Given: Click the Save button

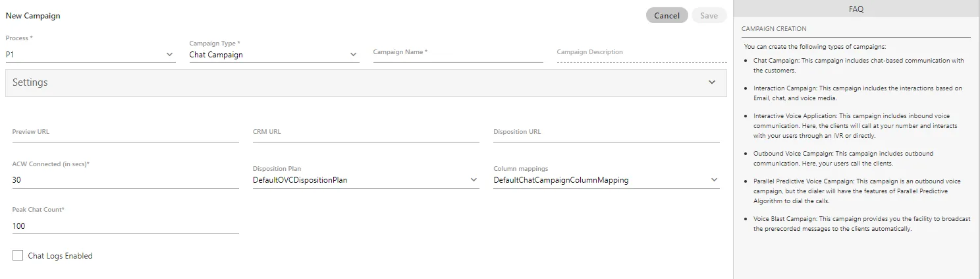Looking at the screenshot, I should pyautogui.click(x=709, y=16).
